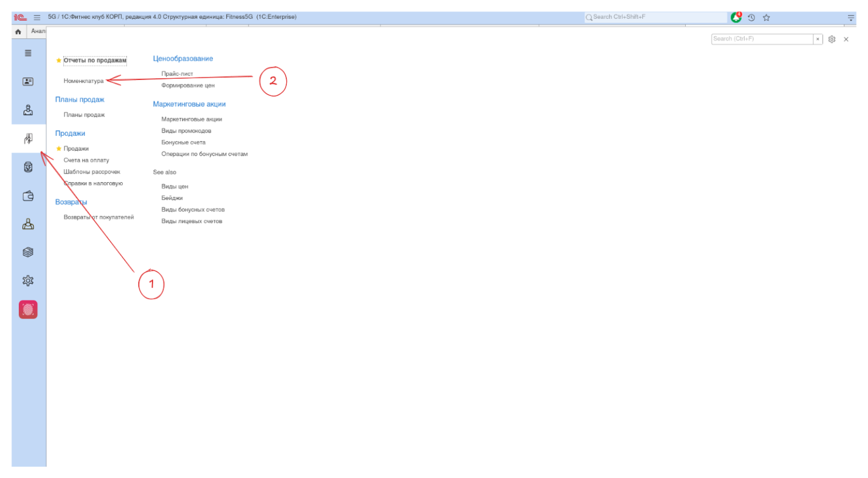Open the Счета на оплату link
The width and height of the screenshot is (868, 478).
(86, 160)
